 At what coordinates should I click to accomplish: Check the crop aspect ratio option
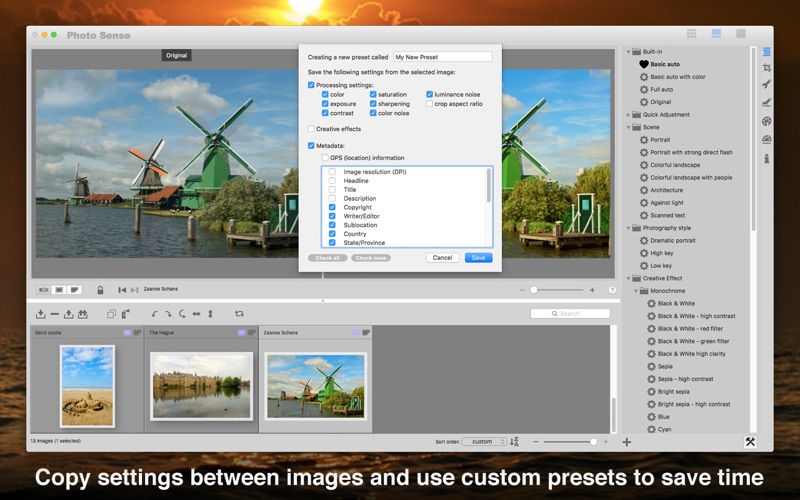pos(429,104)
